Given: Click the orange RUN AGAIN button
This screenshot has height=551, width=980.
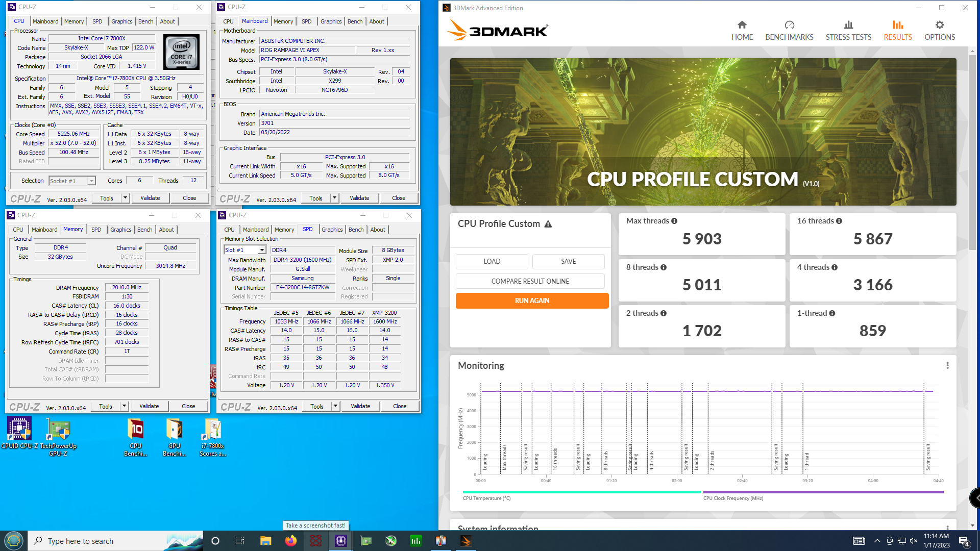Looking at the screenshot, I should pyautogui.click(x=532, y=300).
